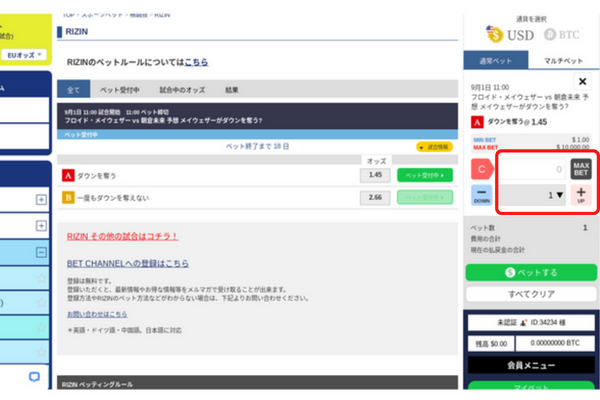Increase bet with the UP plus button
This screenshot has width=600, height=400.
581,195
